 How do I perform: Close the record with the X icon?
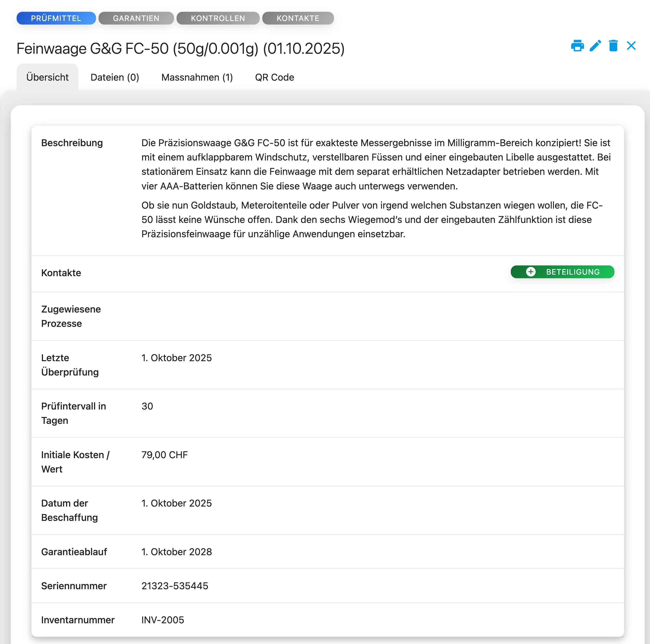point(631,46)
